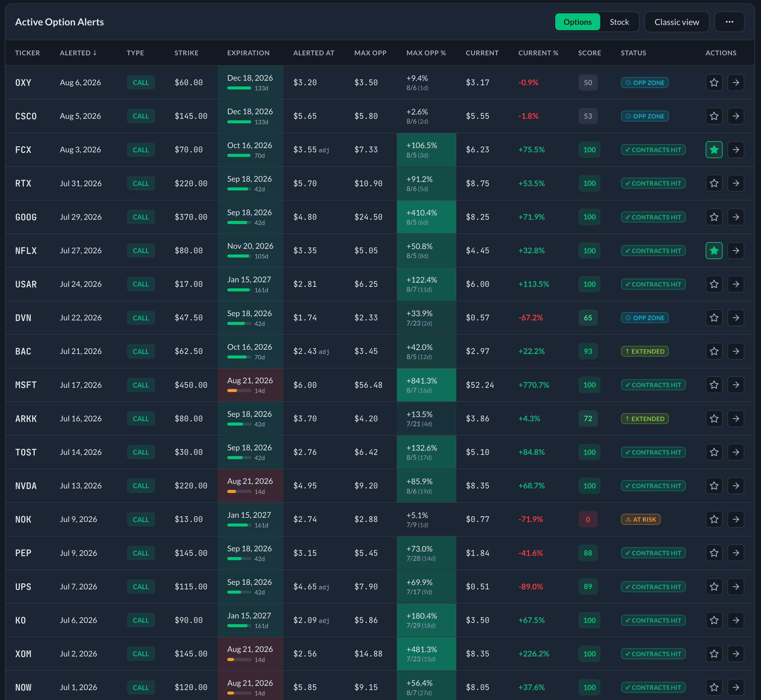The image size is (761, 700).
Task: Switch to Classic view
Action: point(677,22)
